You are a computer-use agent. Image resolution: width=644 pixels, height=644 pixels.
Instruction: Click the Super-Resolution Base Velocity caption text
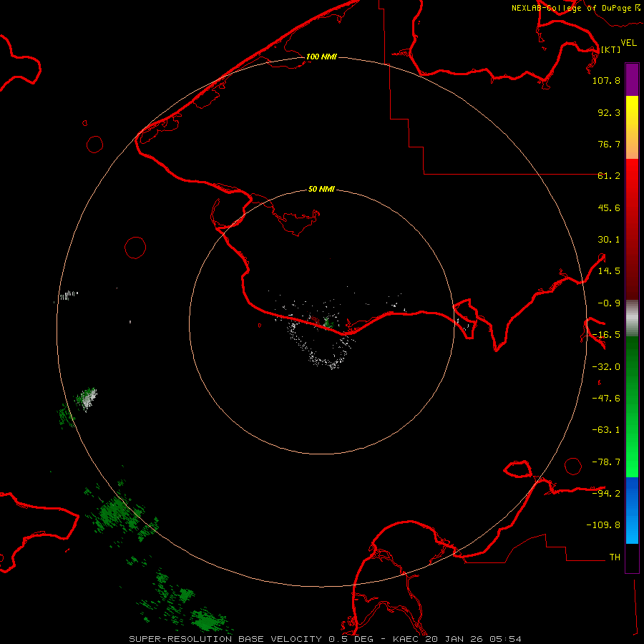coord(326,639)
